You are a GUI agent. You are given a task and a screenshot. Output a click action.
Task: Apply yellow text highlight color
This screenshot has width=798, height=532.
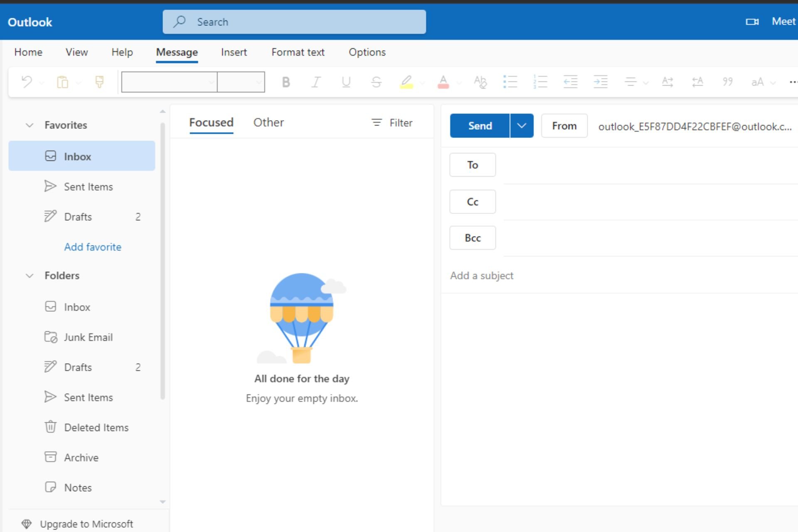(x=406, y=82)
